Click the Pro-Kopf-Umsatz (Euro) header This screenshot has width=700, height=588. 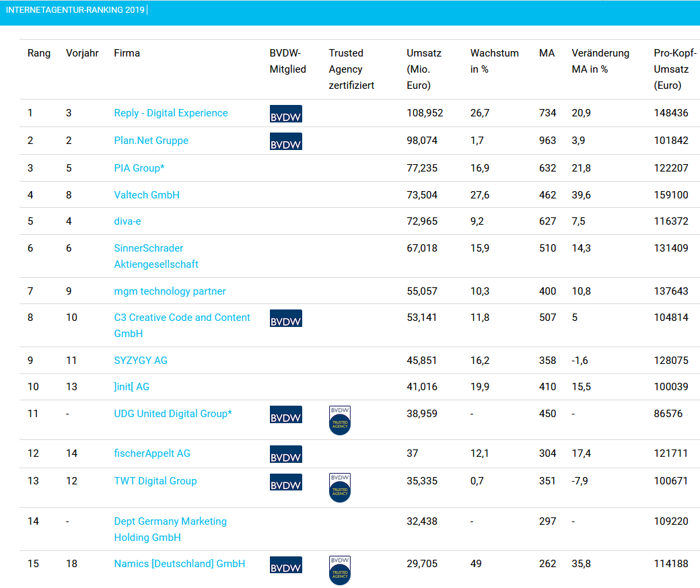[675, 69]
